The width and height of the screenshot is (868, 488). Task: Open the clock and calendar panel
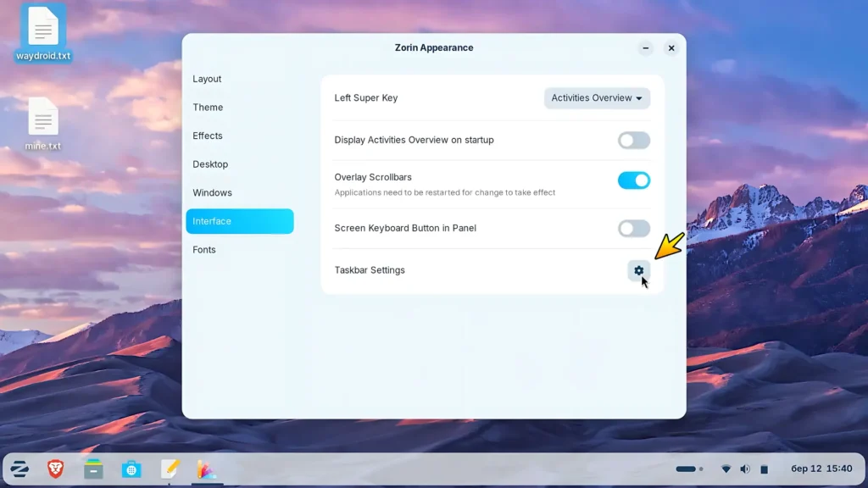[821, 469]
